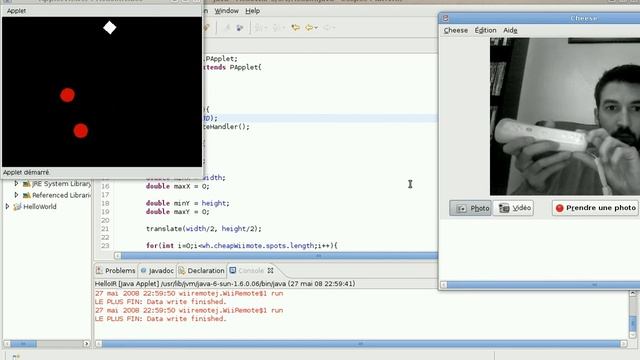Select the HelloWorld project
This screenshot has height=360, width=640.
(x=40, y=207)
